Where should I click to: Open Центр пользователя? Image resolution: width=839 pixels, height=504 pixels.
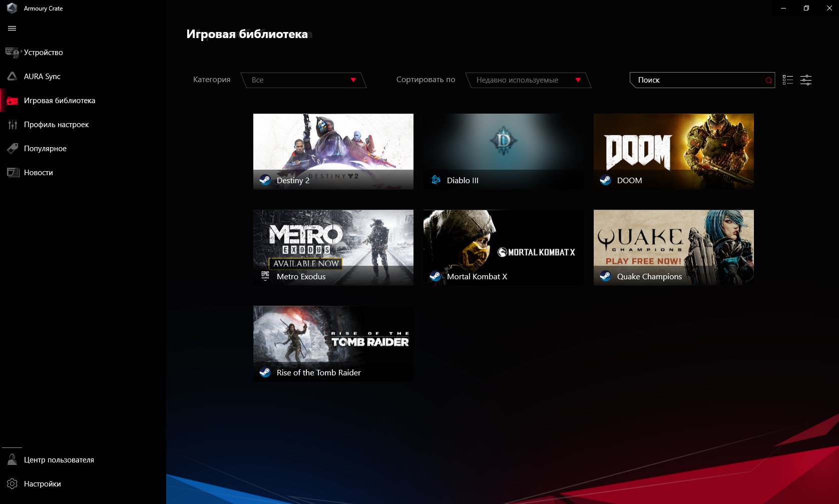click(x=83, y=459)
